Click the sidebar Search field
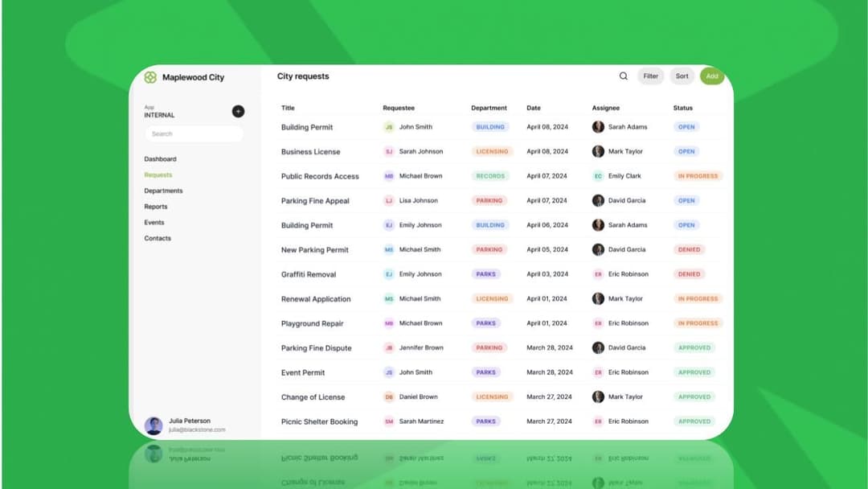868x489 pixels. (194, 134)
